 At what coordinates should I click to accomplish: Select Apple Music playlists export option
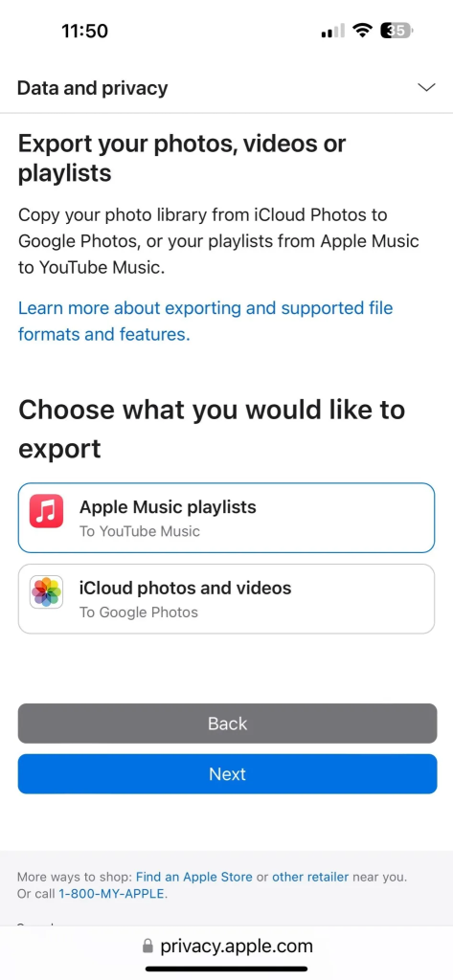coord(226,518)
